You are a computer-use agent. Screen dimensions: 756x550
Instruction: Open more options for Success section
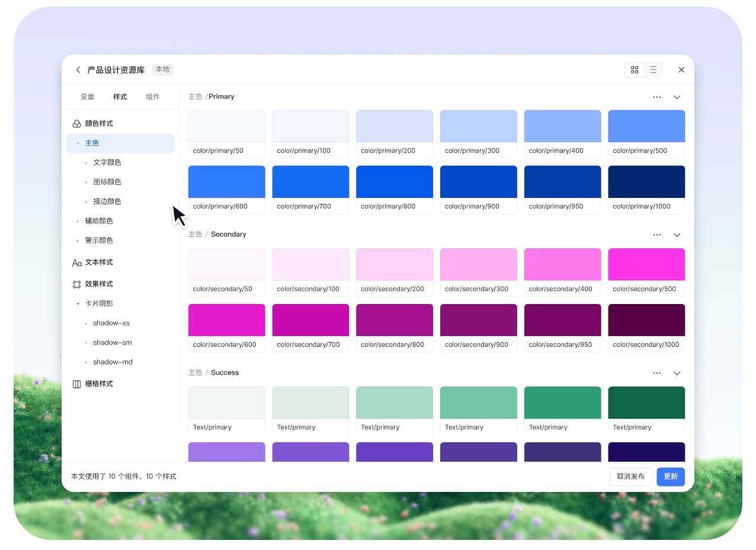(x=656, y=373)
